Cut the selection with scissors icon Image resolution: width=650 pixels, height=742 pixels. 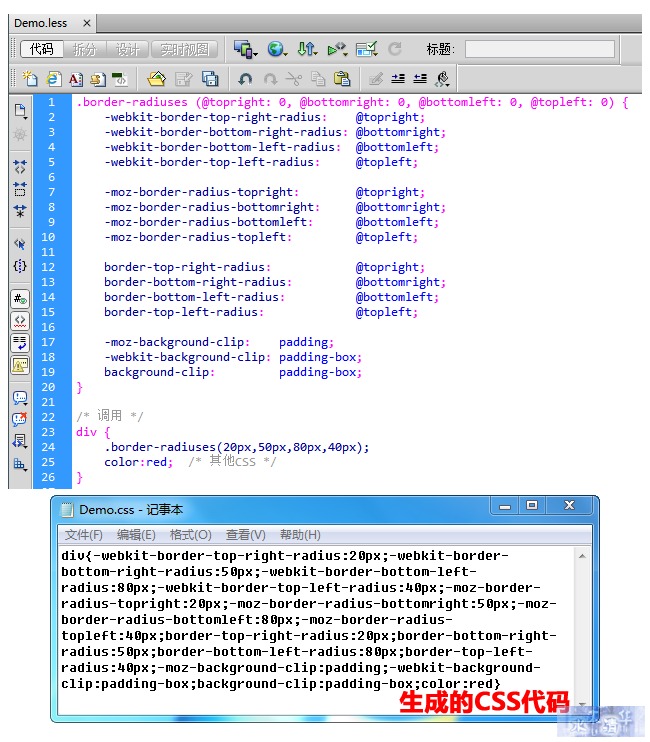point(294,79)
